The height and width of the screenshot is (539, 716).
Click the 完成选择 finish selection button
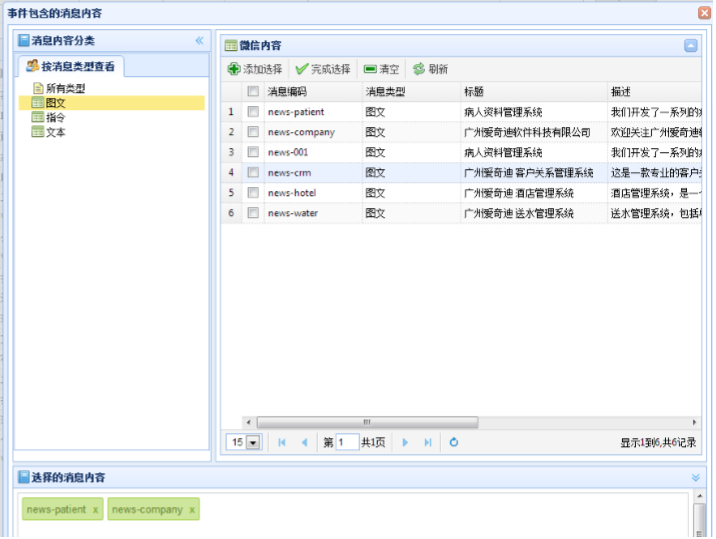323,69
